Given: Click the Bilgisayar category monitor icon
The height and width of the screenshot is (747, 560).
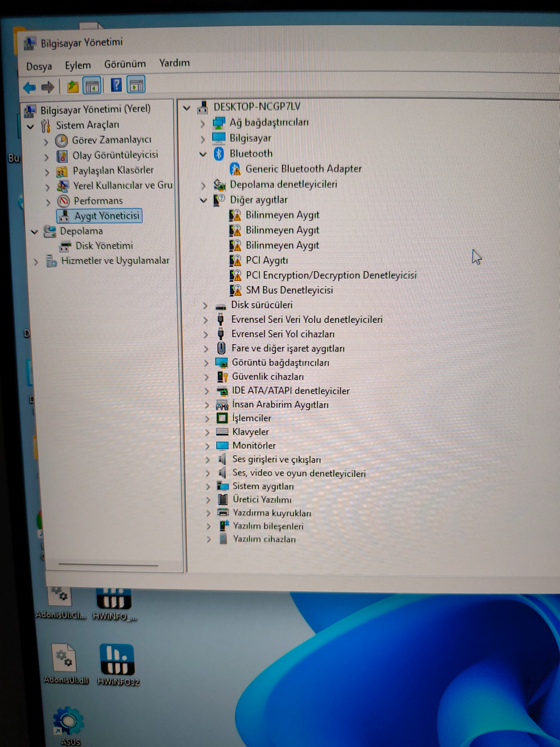Looking at the screenshot, I should 218,138.
